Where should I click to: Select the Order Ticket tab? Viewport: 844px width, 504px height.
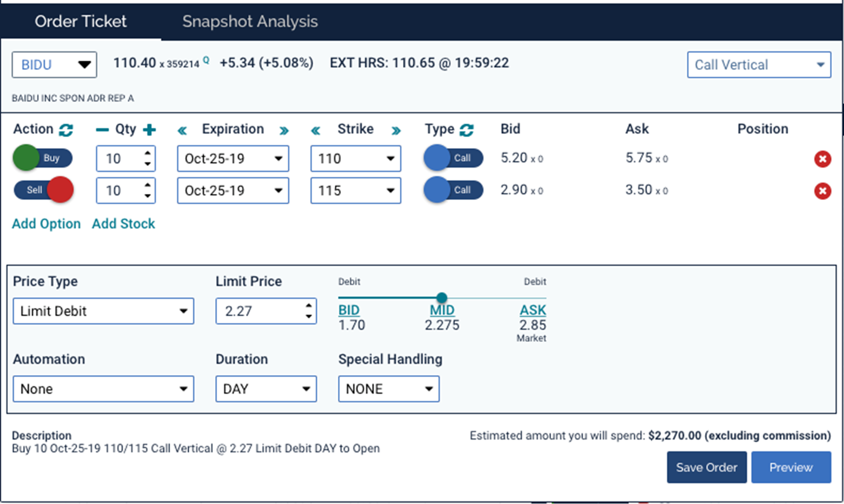[80, 21]
